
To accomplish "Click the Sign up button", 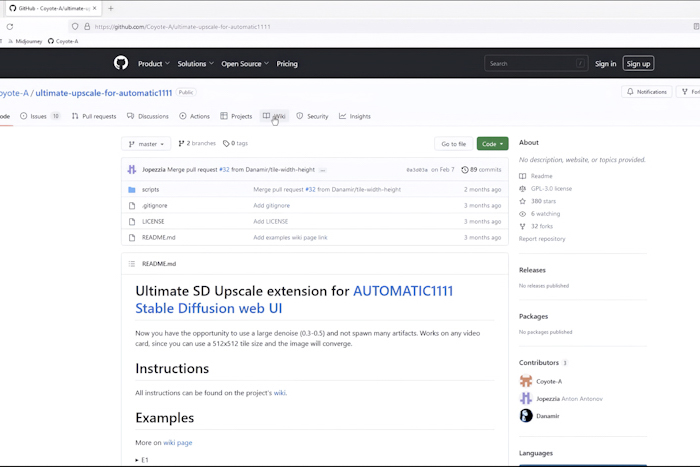I will point(638,64).
